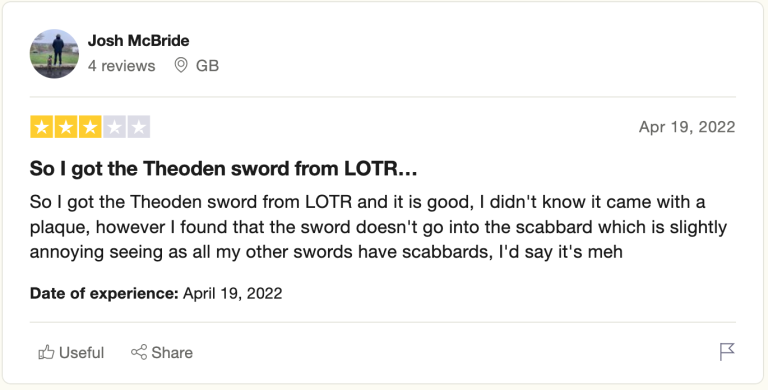Click the Share network icon

pyautogui.click(x=139, y=352)
